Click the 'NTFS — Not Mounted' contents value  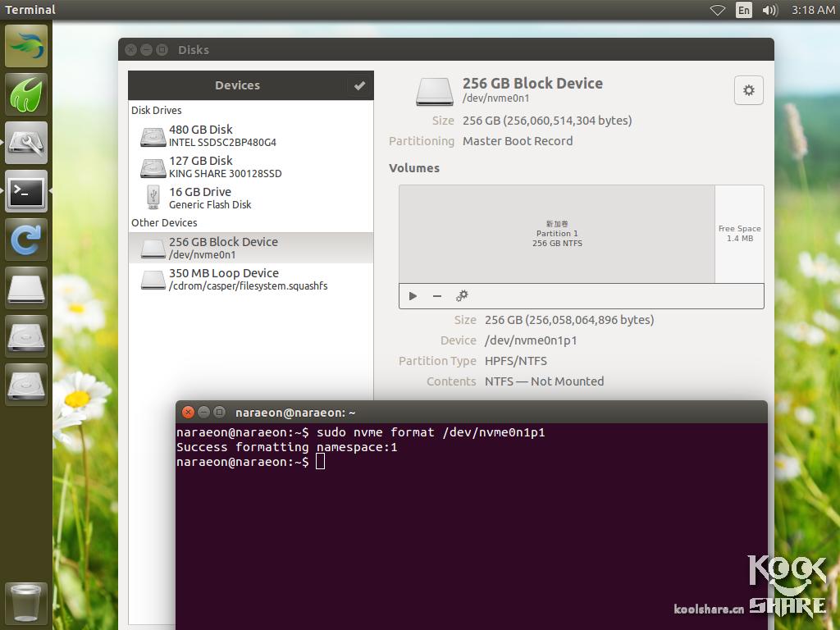544,381
